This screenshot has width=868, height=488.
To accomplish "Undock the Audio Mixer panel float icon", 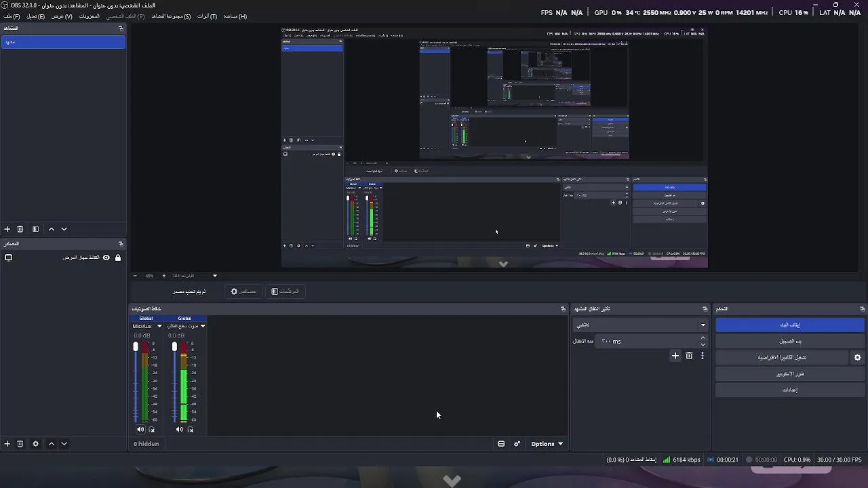I will pyautogui.click(x=563, y=308).
